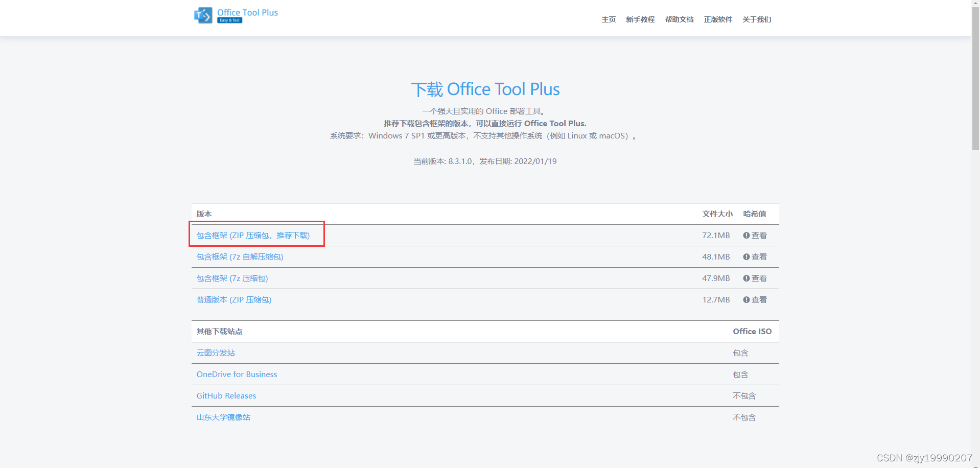Screen dimensions: 980x468
Task: Click the 哈希值 column header
Action: pyautogui.click(x=755, y=214)
